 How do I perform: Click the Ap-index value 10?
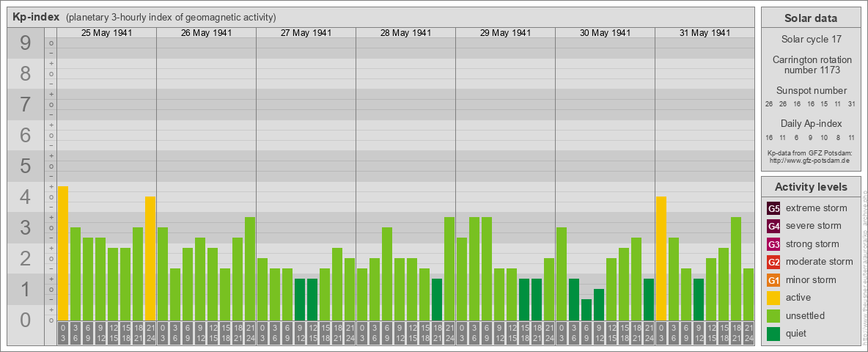824,137
